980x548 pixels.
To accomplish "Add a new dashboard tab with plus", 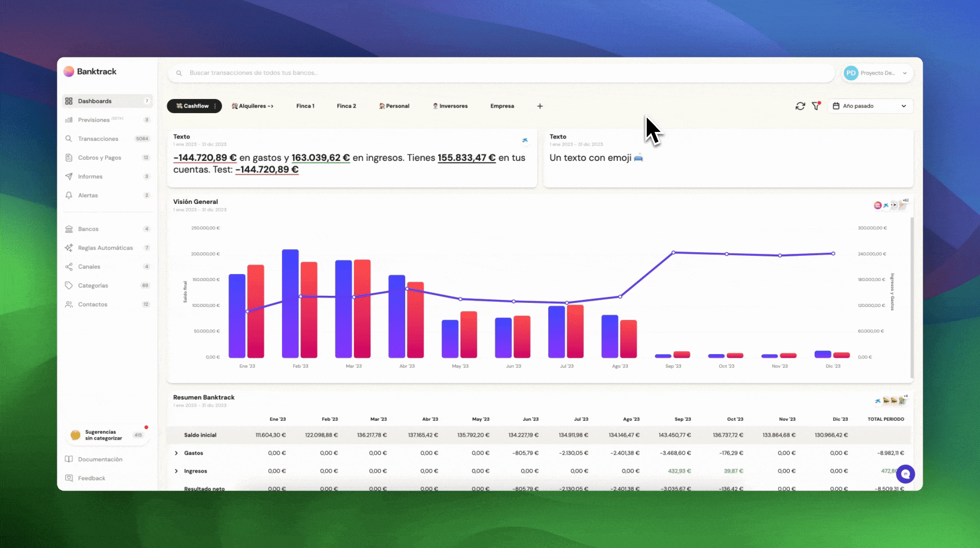I will (x=540, y=106).
